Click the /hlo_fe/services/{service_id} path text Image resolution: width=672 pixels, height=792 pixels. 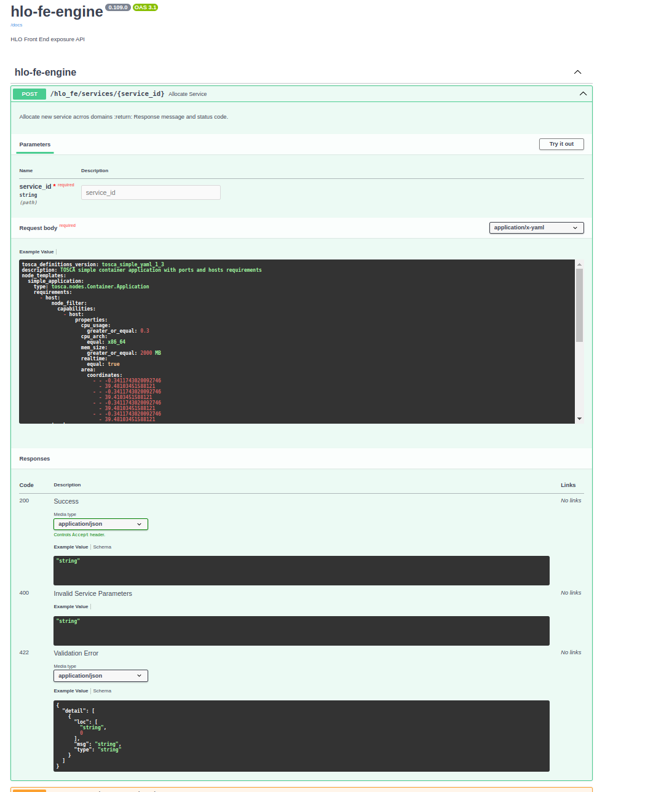(107, 93)
